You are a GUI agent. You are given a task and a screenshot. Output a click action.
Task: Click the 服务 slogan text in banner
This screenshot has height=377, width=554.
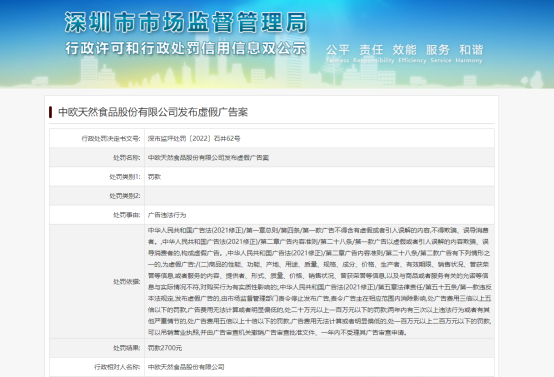point(438,50)
